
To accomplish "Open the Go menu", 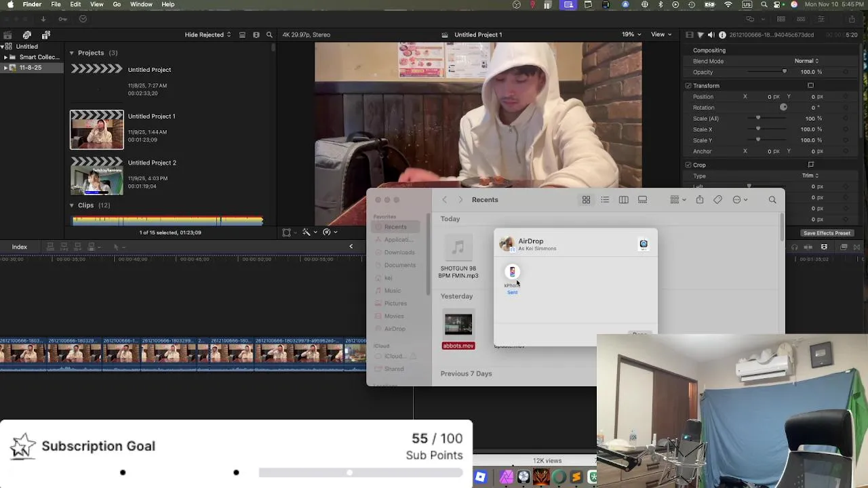I will click(117, 5).
